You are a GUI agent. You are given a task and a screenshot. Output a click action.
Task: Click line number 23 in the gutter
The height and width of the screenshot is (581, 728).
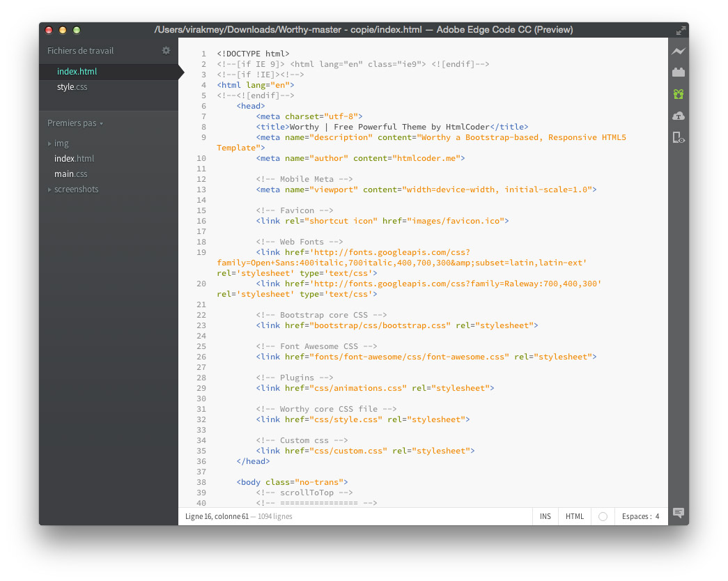(201, 325)
